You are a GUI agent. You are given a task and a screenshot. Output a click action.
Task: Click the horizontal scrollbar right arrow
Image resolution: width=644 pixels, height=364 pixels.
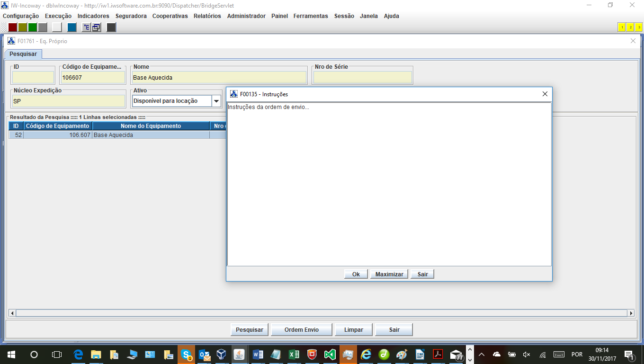[630, 313]
